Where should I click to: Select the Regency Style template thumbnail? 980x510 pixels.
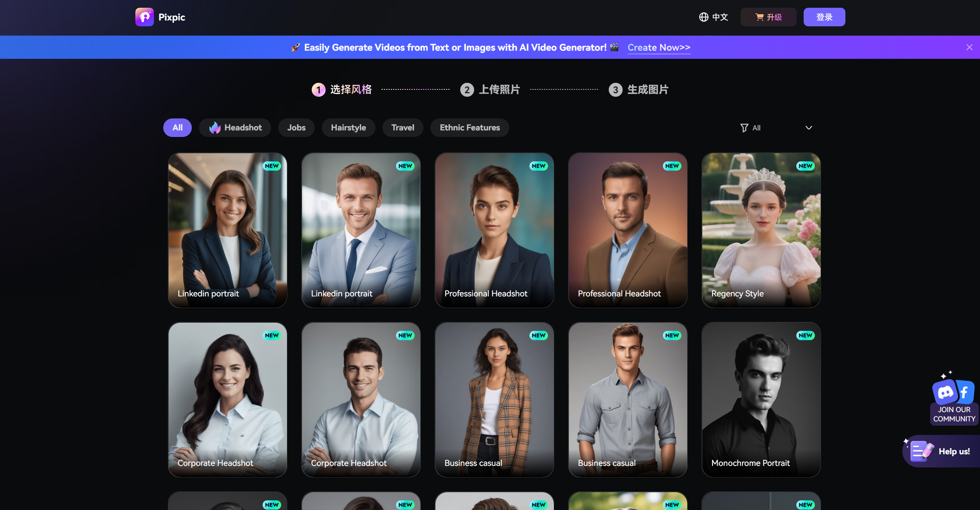pyautogui.click(x=760, y=230)
